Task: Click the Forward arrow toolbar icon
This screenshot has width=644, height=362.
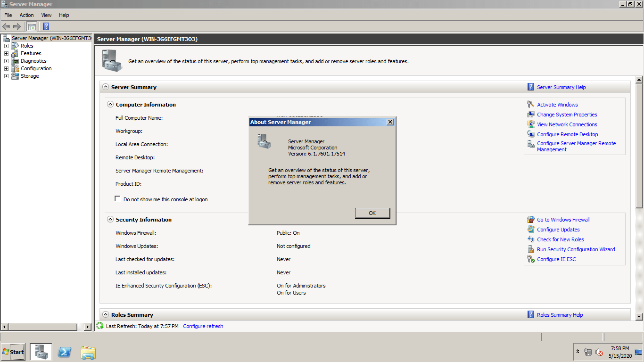Action: [17, 26]
